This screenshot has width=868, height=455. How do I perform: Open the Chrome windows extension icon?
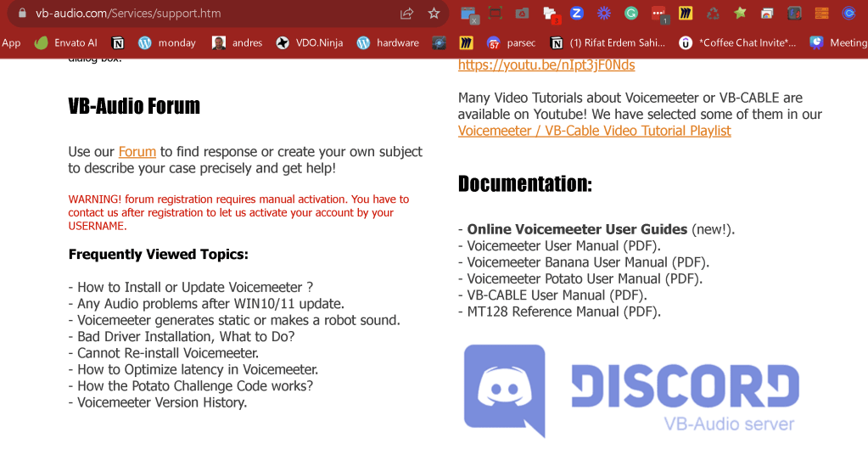click(767, 14)
